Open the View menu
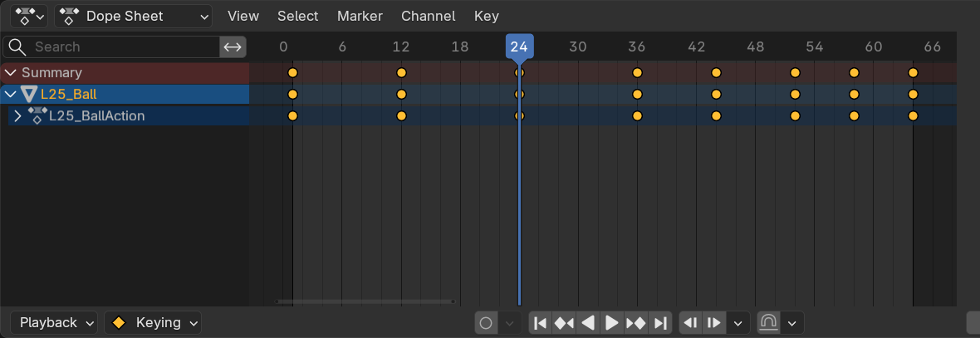Image resolution: width=980 pixels, height=338 pixels. [243, 17]
